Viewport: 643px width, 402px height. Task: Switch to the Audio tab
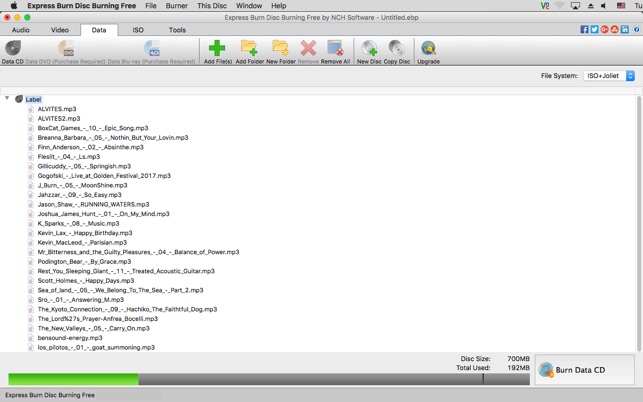click(20, 30)
